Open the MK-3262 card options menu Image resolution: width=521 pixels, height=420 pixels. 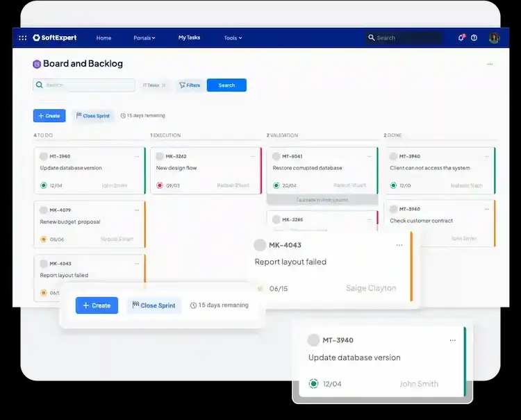253,156
